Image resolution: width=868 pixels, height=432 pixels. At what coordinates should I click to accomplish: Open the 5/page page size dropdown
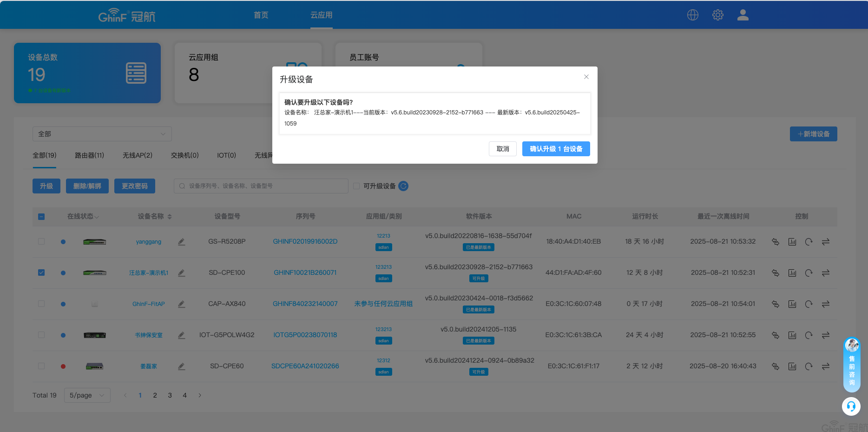pyautogui.click(x=87, y=395)
